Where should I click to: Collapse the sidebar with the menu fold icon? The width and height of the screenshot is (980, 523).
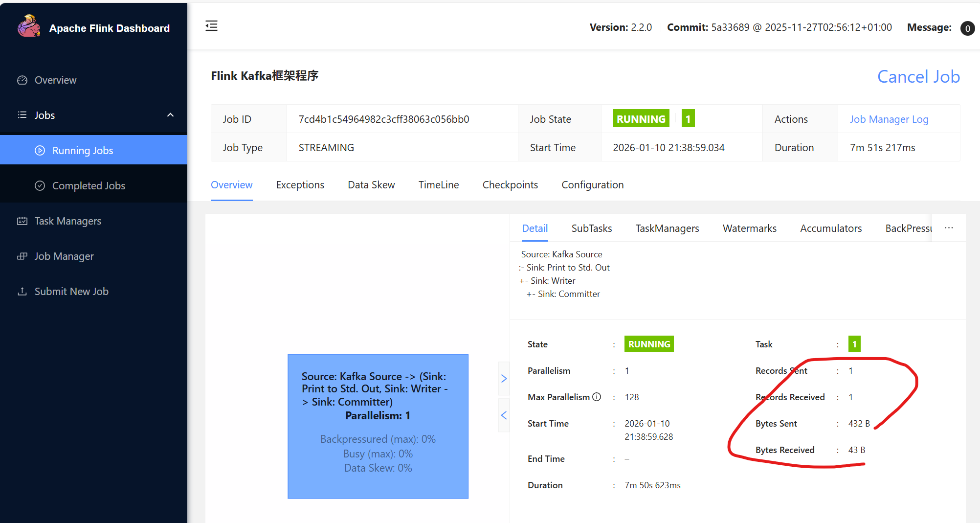(x=211, y=26)
